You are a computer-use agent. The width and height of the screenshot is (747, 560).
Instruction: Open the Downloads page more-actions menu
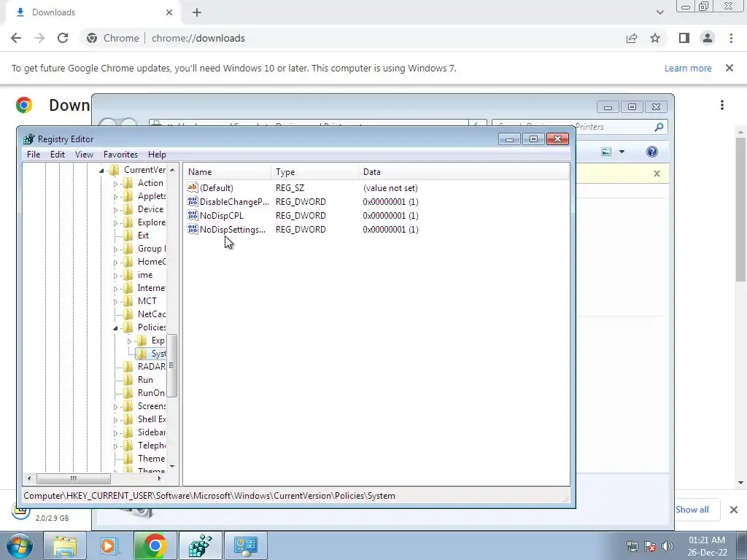point(722,105)
